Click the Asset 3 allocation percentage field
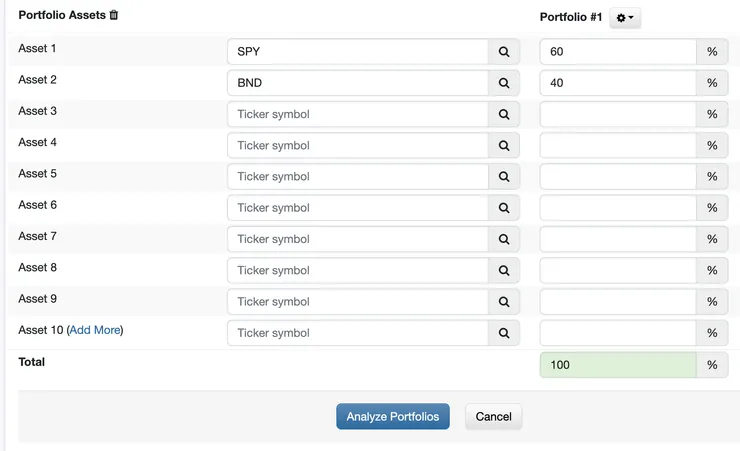 point(618,114)
